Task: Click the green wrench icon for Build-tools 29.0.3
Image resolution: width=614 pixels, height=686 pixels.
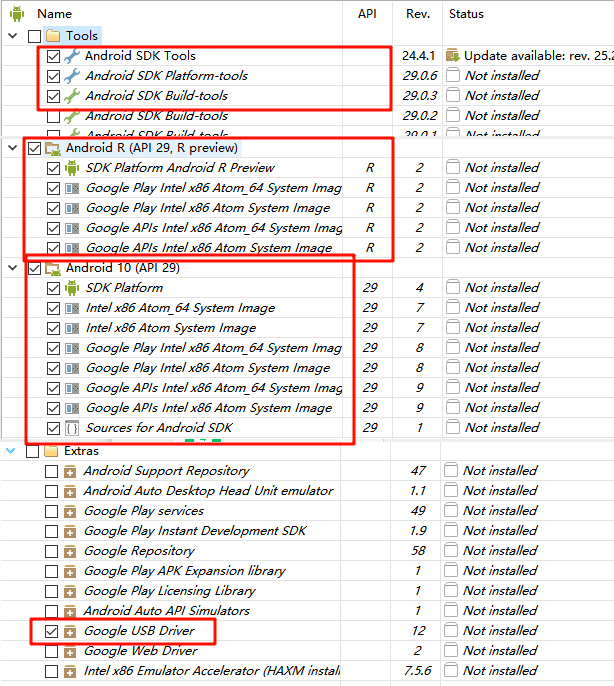Action: click(72, 96)
